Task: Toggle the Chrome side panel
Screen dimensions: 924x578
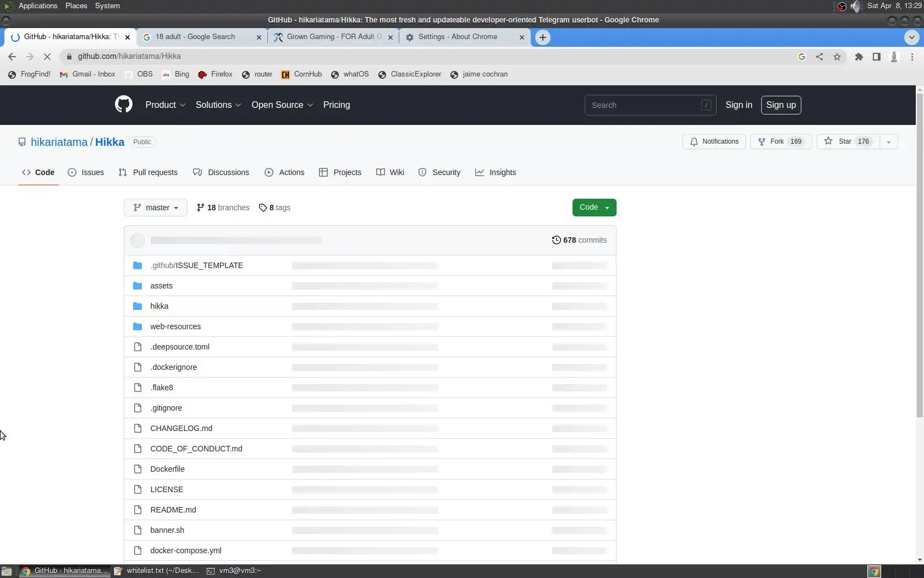Action: click(x=876, y=57)
